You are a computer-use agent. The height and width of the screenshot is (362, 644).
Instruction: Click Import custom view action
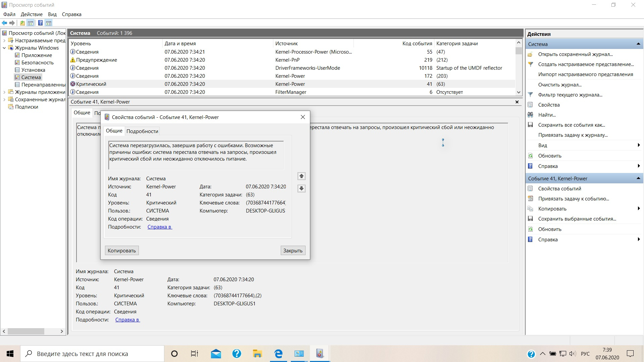pyautogui.click(x=586, y=74)
